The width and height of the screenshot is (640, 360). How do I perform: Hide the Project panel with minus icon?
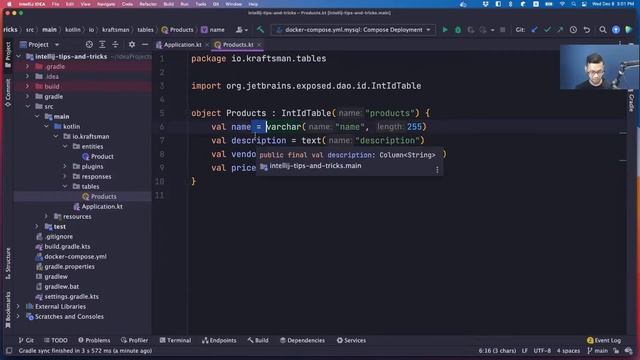145,44
